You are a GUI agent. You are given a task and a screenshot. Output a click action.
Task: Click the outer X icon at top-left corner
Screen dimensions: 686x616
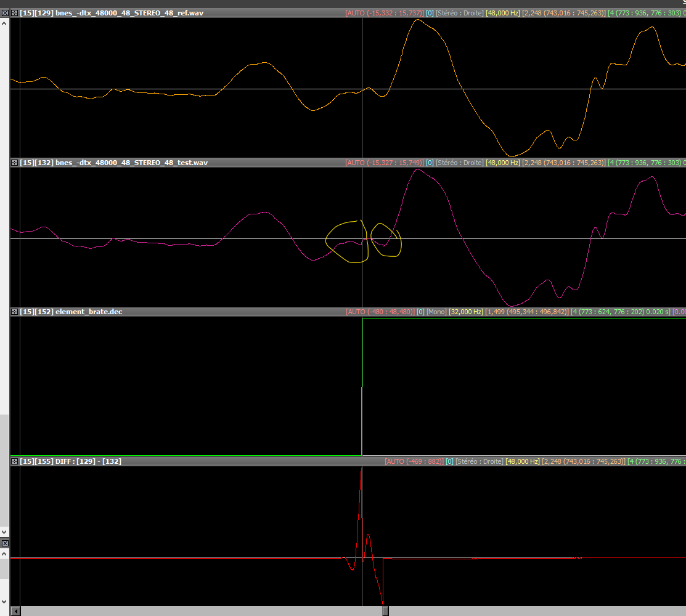[4, 13]
